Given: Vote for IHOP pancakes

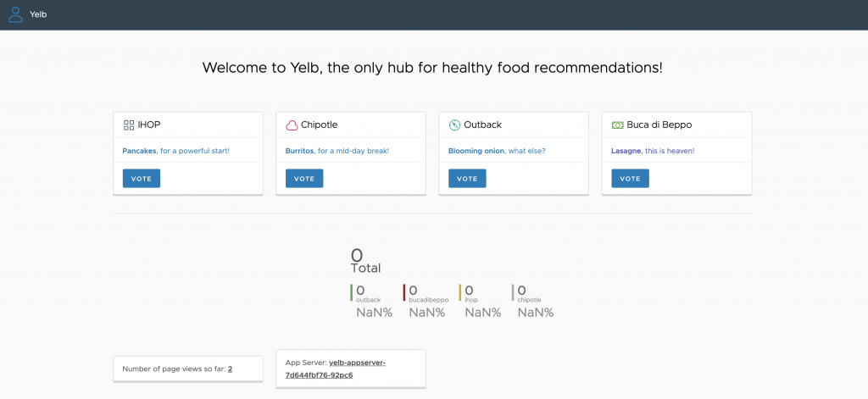Looking at the screenshot, I should pos(142,179).
